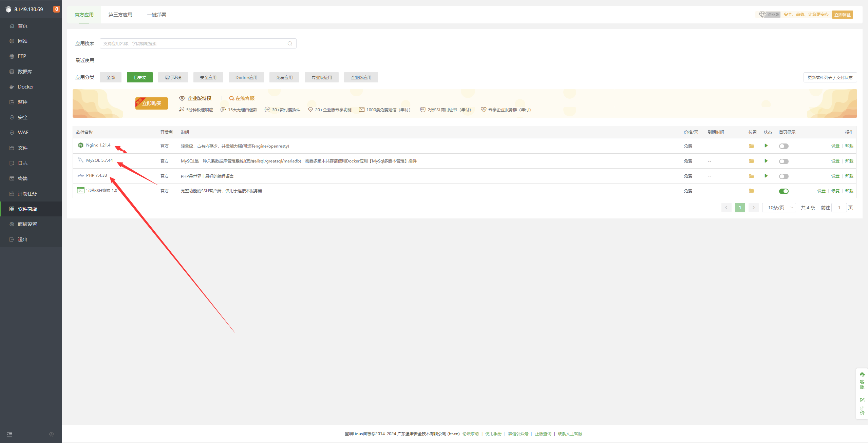
Task: Click the 应用搜索 input field
Action: pos(193,43)
